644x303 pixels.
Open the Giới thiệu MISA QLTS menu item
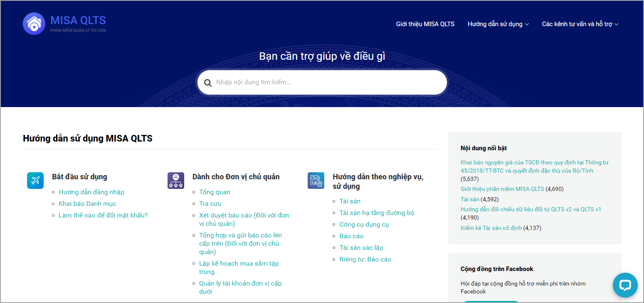click(x=425, y=24)
